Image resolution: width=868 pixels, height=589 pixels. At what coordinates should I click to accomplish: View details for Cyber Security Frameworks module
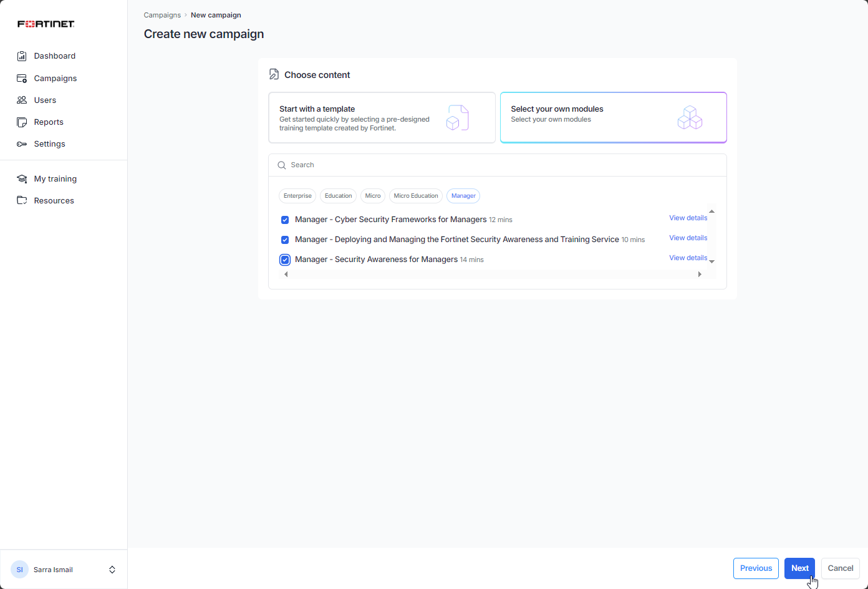click(688, 218)
